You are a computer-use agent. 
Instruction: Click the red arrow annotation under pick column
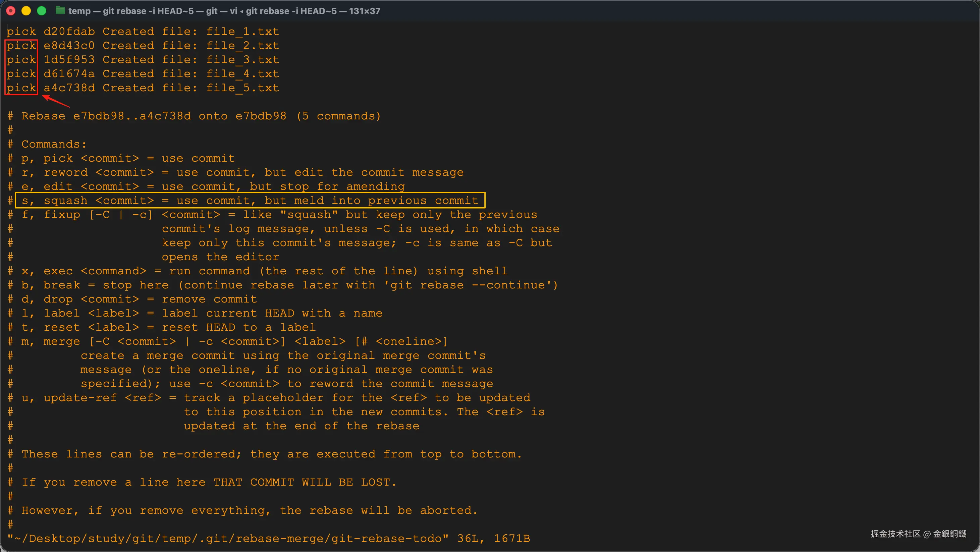coord(56,101)
